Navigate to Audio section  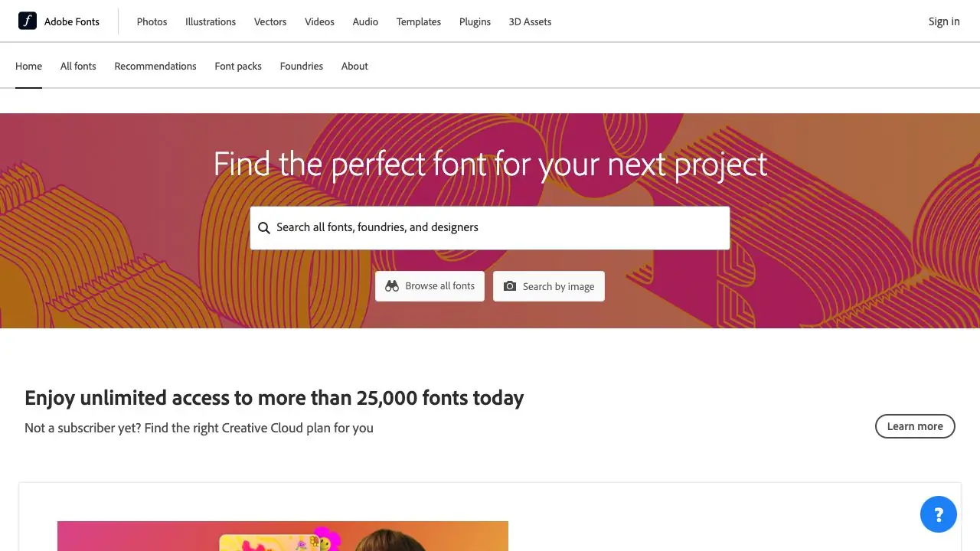365,21
